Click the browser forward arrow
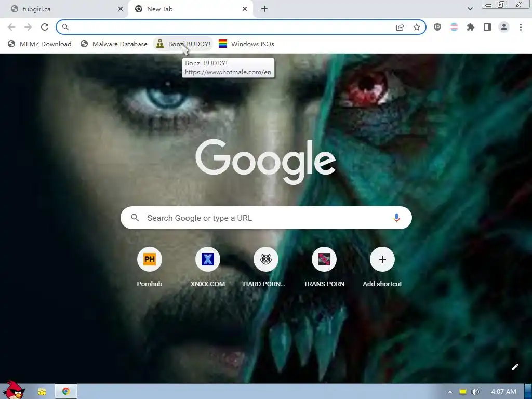Image resolution: width=532 pixels, height=399 pixels. click(x=28, y=27)
